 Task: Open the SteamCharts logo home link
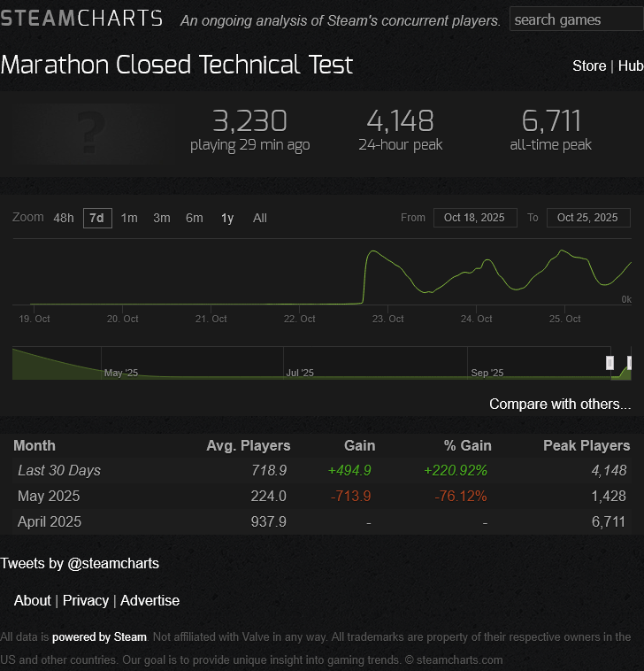(81, 19)
